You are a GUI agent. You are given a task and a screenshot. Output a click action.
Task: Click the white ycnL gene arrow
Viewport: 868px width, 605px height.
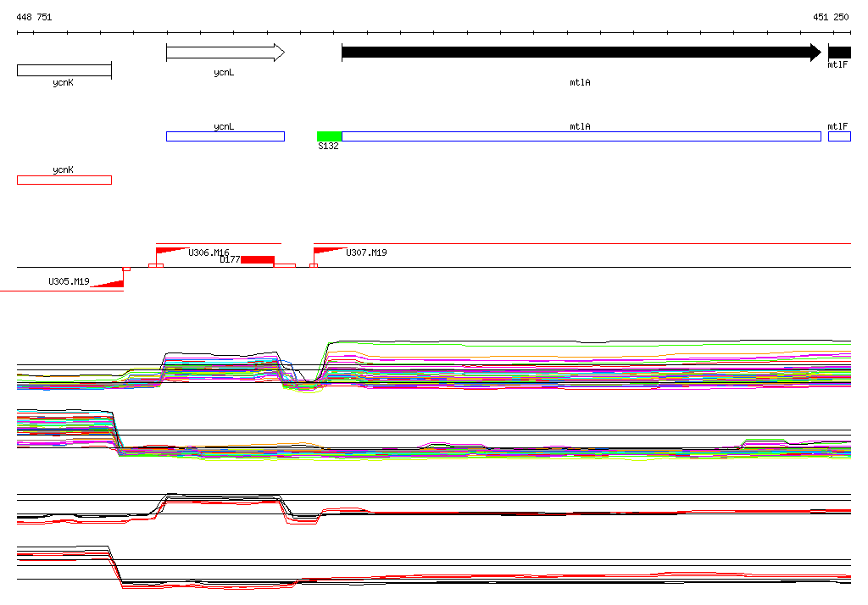point(225,53)
